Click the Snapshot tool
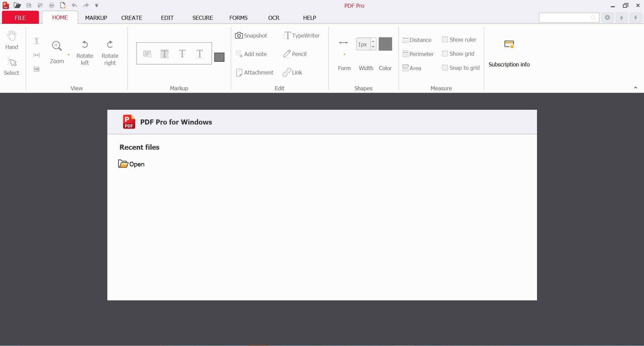The height and width of the screenshot is (346, 644). (x=251, y=36)
